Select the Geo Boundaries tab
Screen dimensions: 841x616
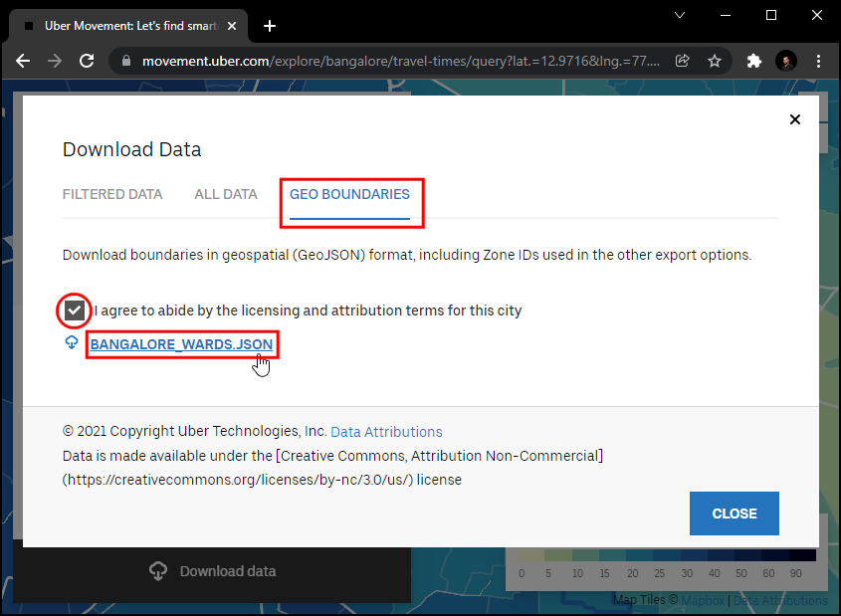tap(349, 194)
